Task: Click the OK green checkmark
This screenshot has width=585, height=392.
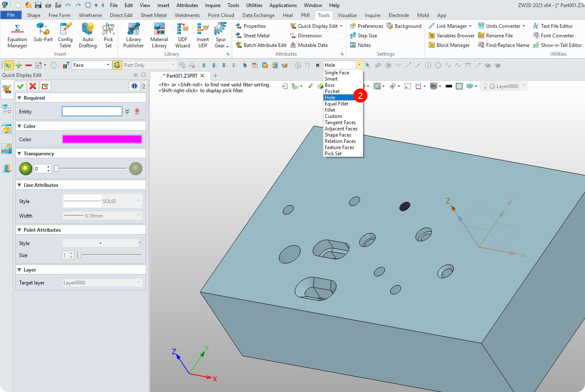Action: (20, 86)
